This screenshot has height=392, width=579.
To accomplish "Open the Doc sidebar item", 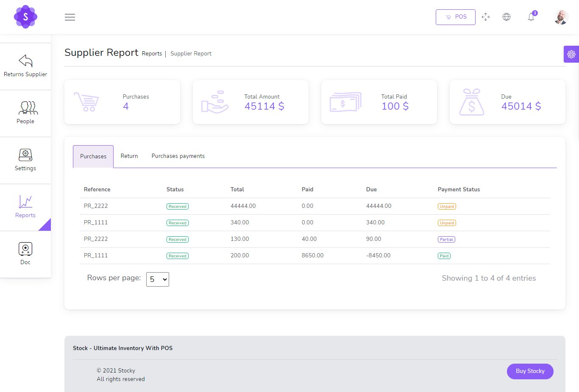I will (x=25, y=254).
